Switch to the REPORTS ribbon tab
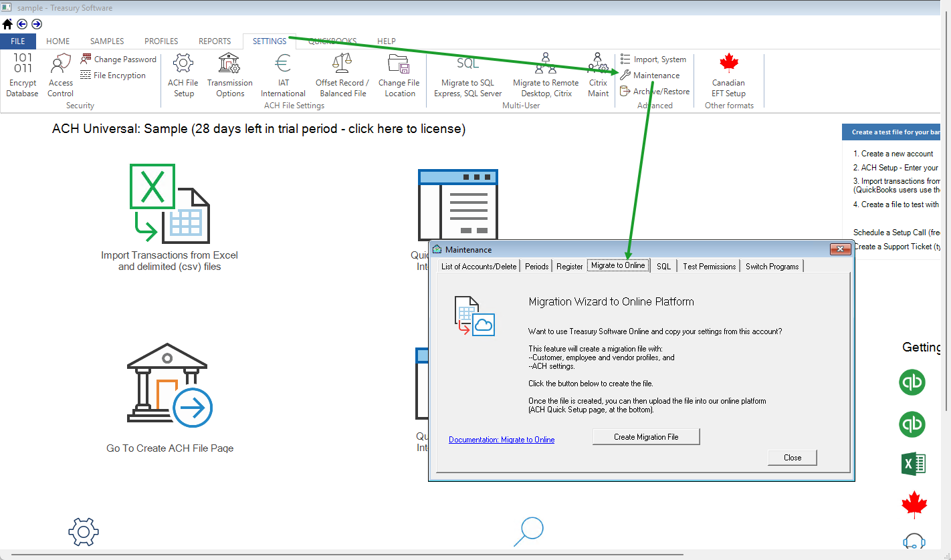951x560 pixels. point(215,41)
